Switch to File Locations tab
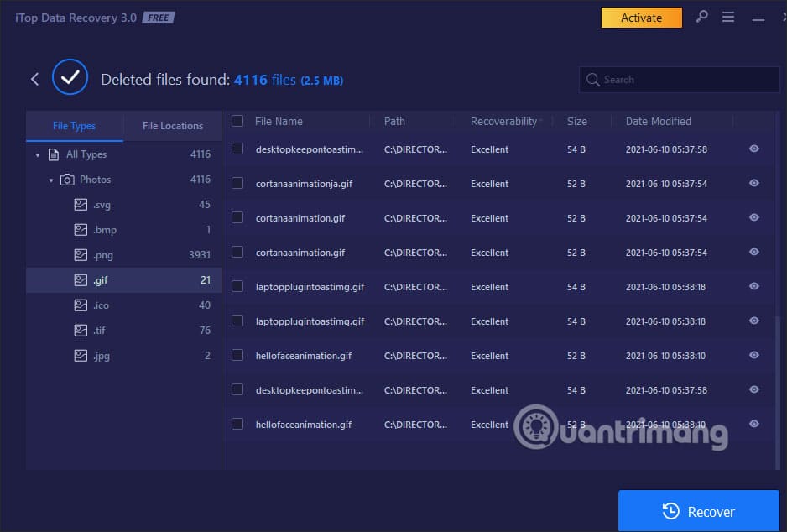 tap(173, 126)
